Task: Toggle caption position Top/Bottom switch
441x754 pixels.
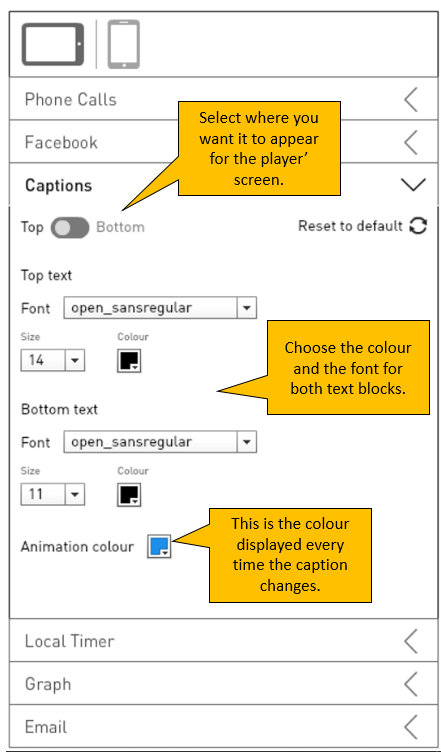Action: point(70,227)
